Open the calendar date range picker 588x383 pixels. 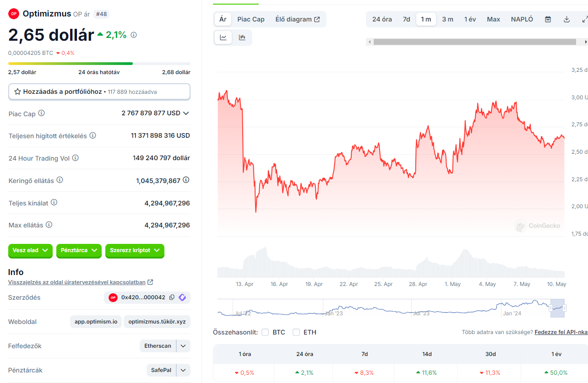[548, 19]
